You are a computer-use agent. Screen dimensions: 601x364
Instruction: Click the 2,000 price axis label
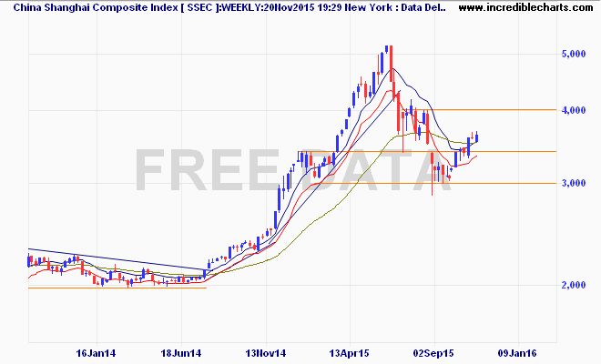[x=574, y=285]
